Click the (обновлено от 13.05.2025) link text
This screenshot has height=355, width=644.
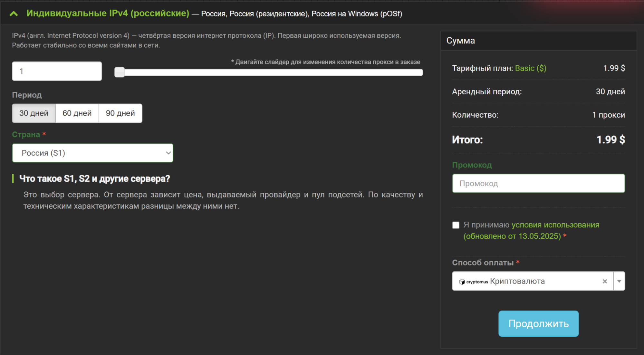coord(512,236)
